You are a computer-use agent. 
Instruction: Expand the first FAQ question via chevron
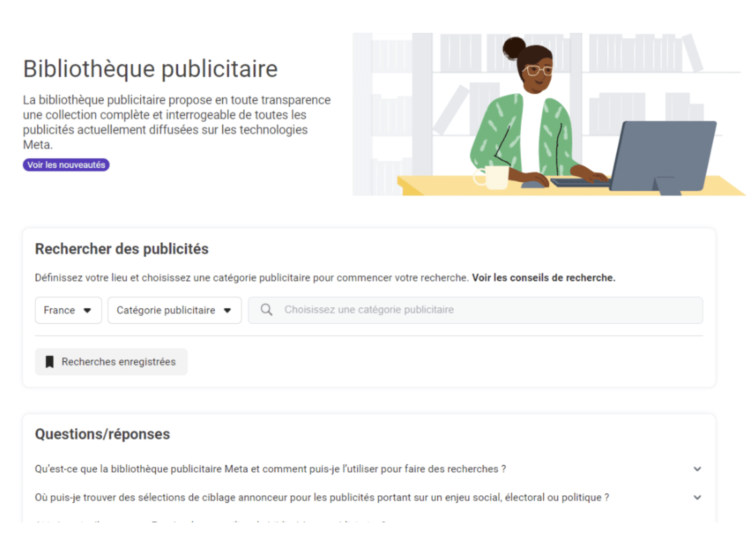point(697,469)
